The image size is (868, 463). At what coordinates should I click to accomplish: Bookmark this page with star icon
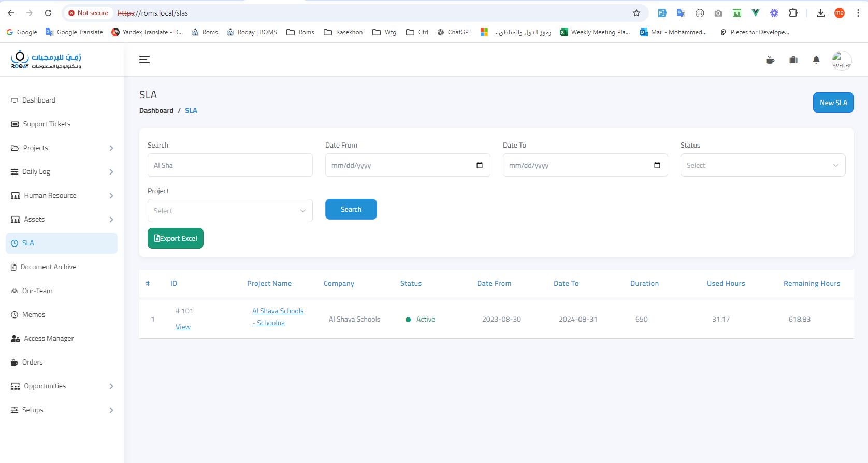636,13
